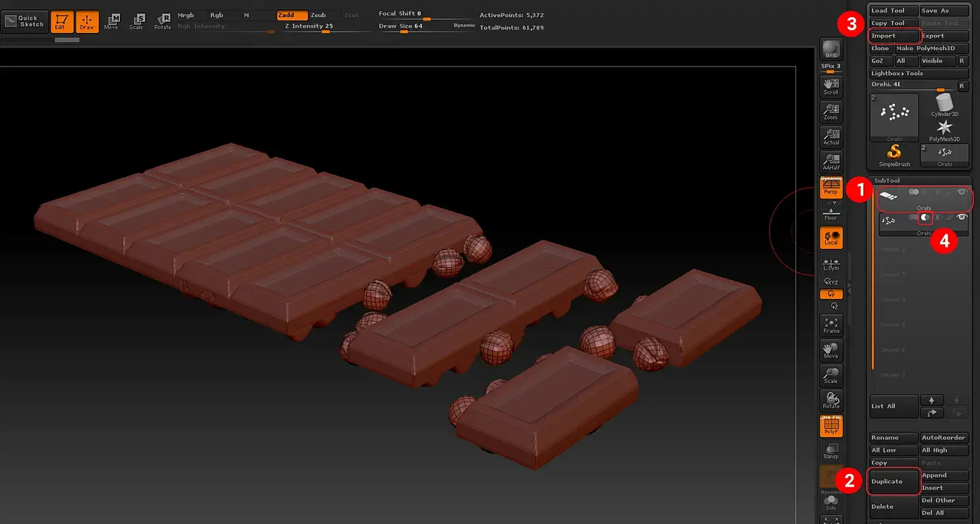The height and width of the screenshot is (524, 980).
Task: Toggle Y axis rotation mode
Action: [x=831, y=294]
